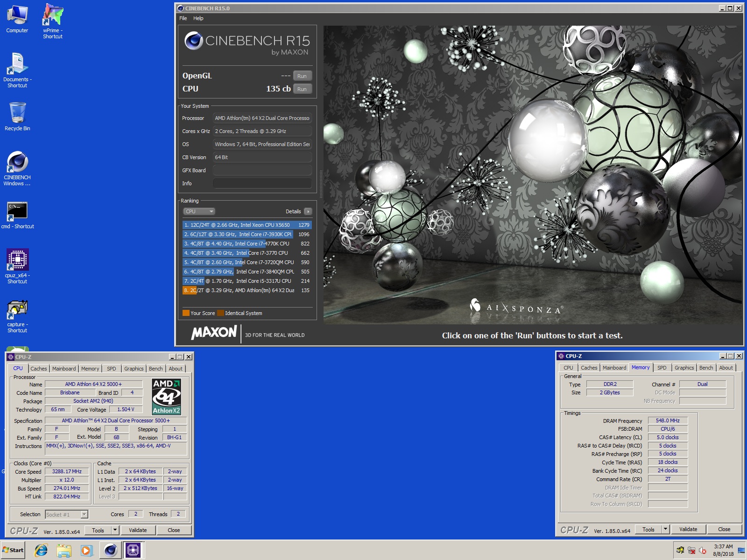Open the wPrime shortcut icon
The image size is (747, 560).
[53, 21]
